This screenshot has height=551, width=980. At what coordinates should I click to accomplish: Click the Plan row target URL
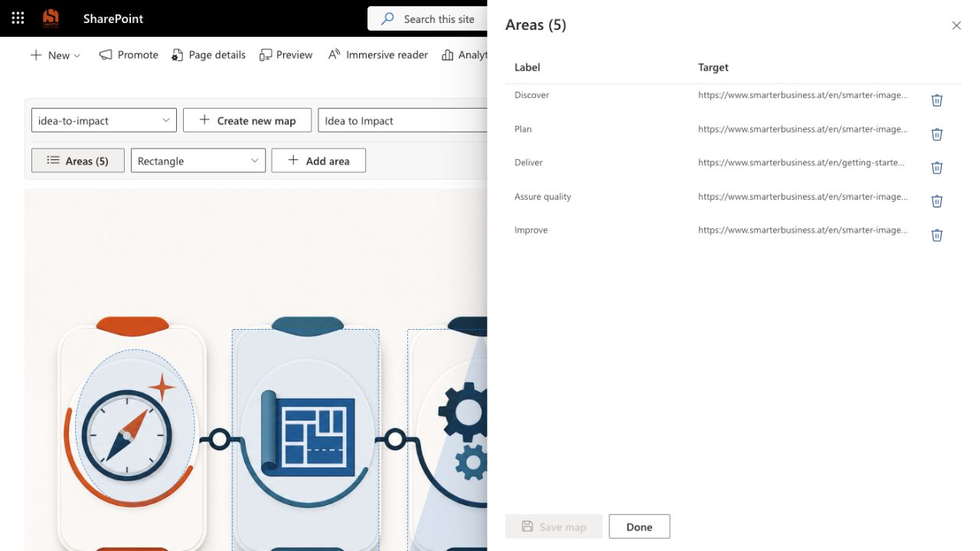click(803, 129)
